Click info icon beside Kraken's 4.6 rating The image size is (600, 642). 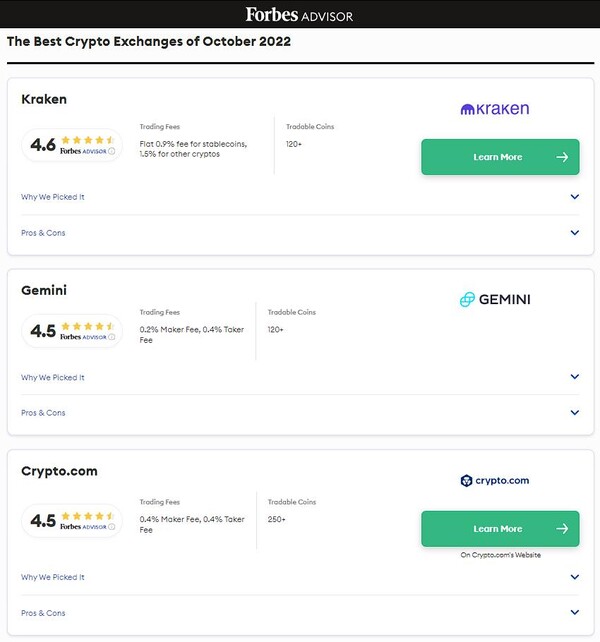pos(111,151)
